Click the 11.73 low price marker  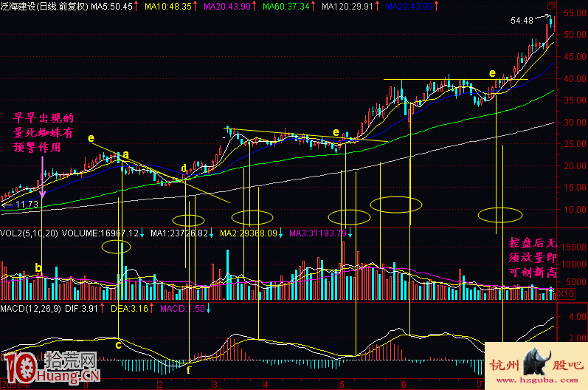(27, 205)
